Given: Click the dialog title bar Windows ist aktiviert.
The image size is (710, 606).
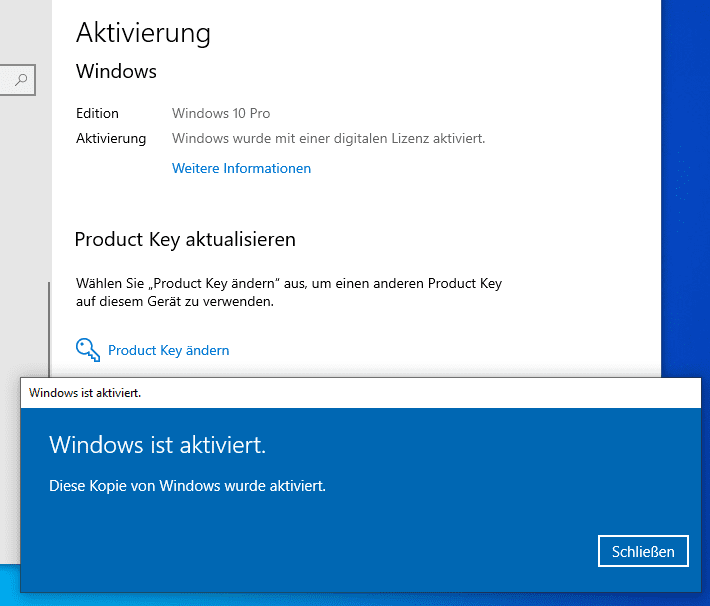Looking at the screenshot, I should coord(360,393).
